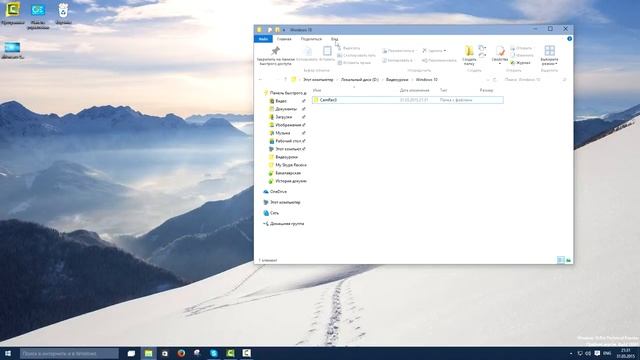Click the ENG language indicator
The image size is (640, 360).
tap(607, 353)
